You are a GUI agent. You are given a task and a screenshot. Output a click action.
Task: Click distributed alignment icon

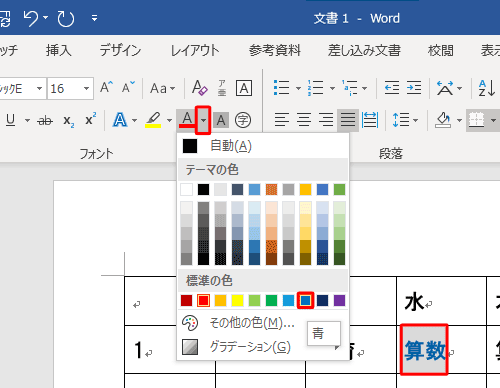click(370, 120)
